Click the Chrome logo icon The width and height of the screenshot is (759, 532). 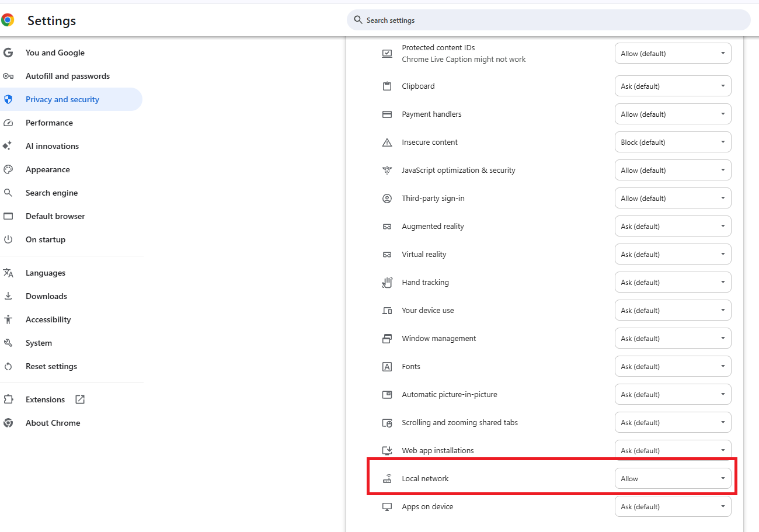8,20
